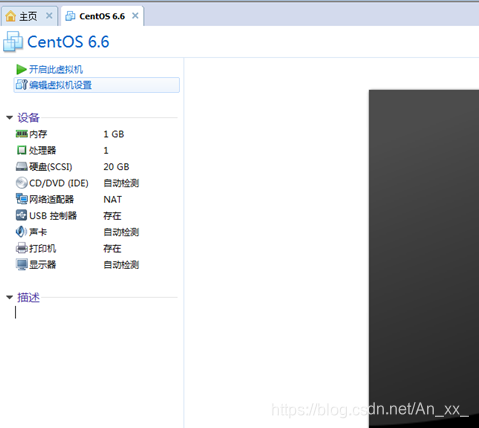The image size is (479, 428).
Task: Click the CentOS 6.6 page title
Action: [x=68, y=42]
